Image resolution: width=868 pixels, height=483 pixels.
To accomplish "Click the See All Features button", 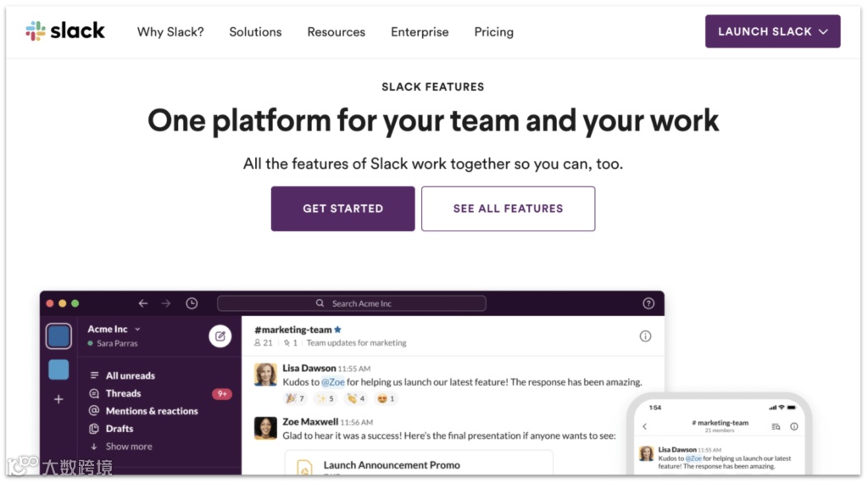I will pyautogui.click(x=508, y=208).
